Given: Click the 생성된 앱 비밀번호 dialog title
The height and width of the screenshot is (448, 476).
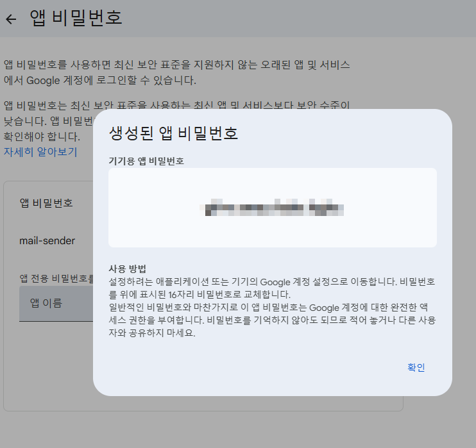Looking at the screenshot, I should pyautogui.click(x=173, y=133).
